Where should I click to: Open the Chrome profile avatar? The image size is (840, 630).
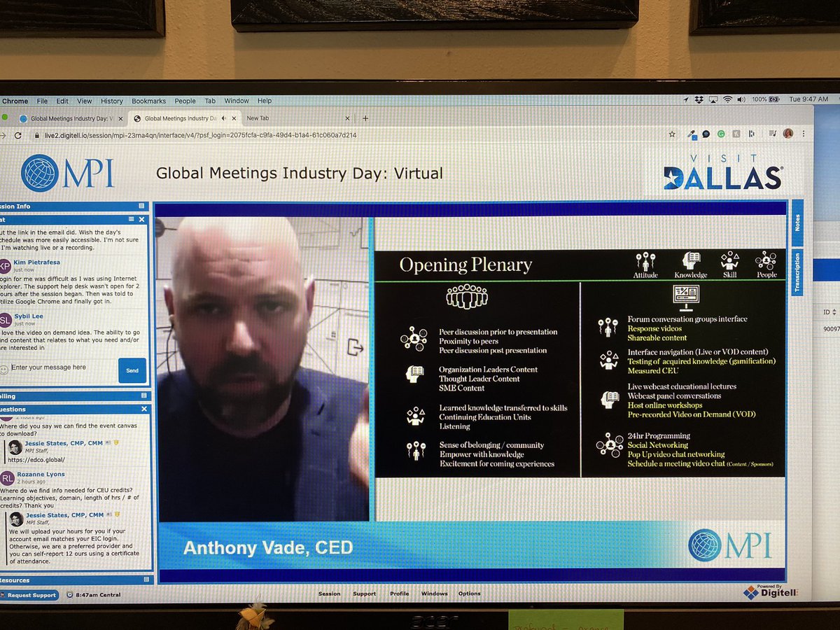pos(788,134)
